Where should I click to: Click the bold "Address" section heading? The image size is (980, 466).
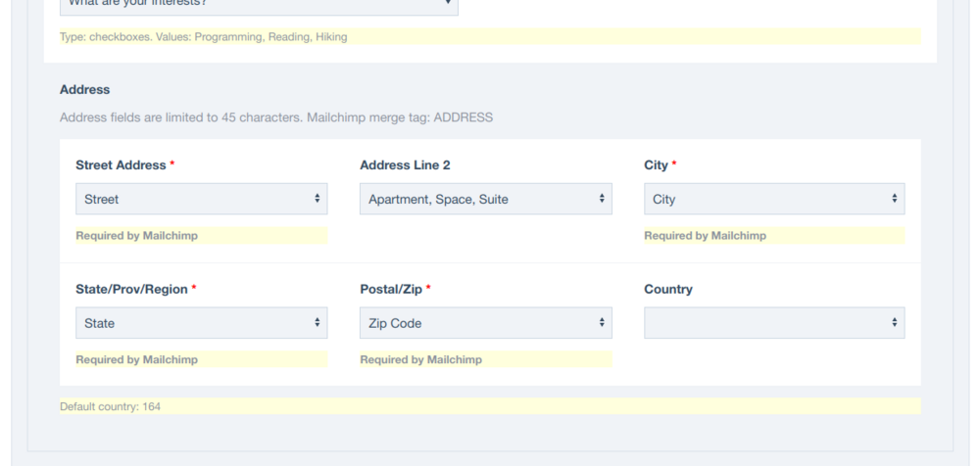[x=84, y=89]
